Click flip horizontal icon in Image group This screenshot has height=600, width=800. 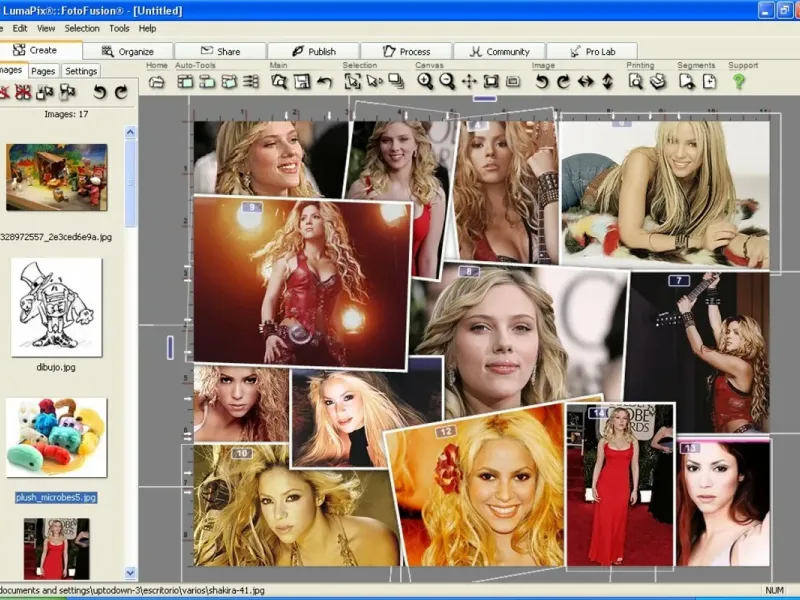click(x=585, y=82)
